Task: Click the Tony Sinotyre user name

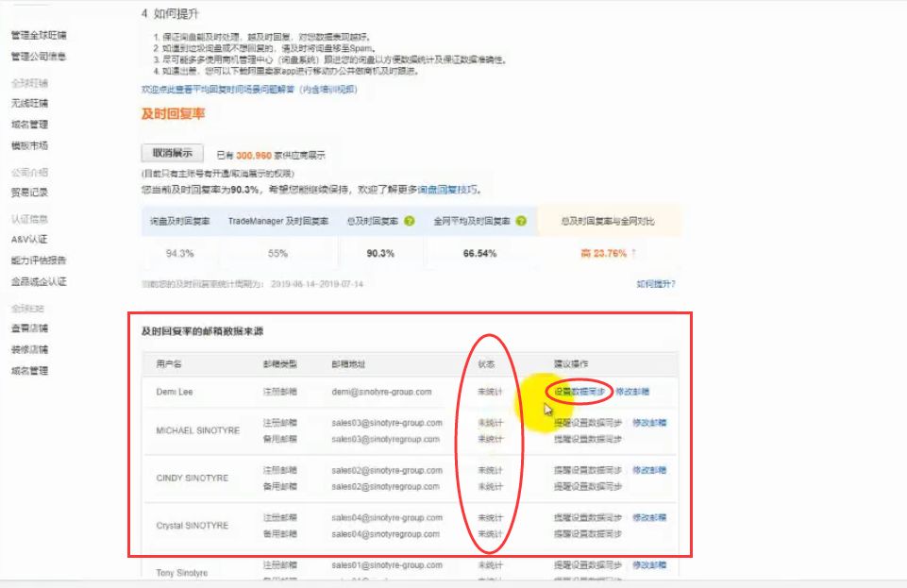Action: [181, 573]
